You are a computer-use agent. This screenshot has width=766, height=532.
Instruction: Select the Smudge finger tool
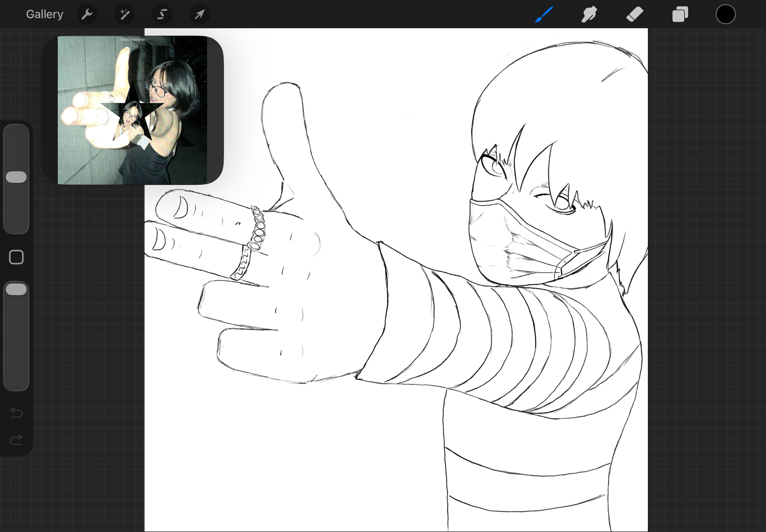pyautogui.click(x=589, y=14)
